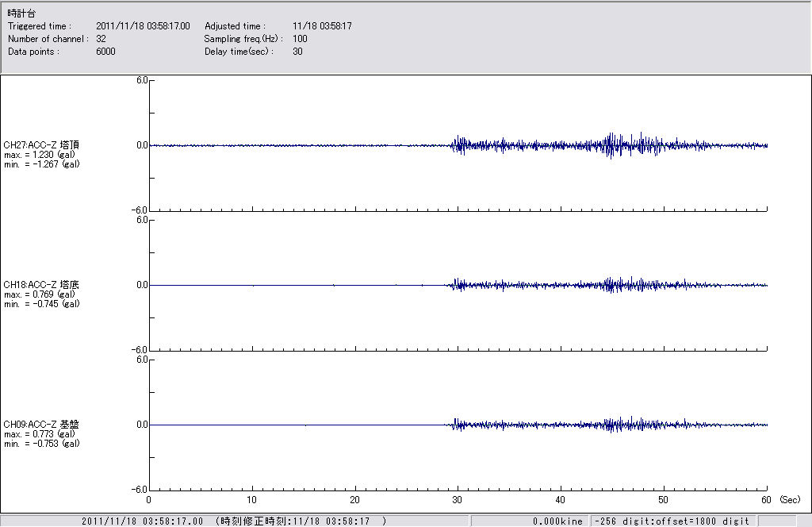Click the Adjusted time value in header
This screenshot has height=527, width=812.
point(322,26)
